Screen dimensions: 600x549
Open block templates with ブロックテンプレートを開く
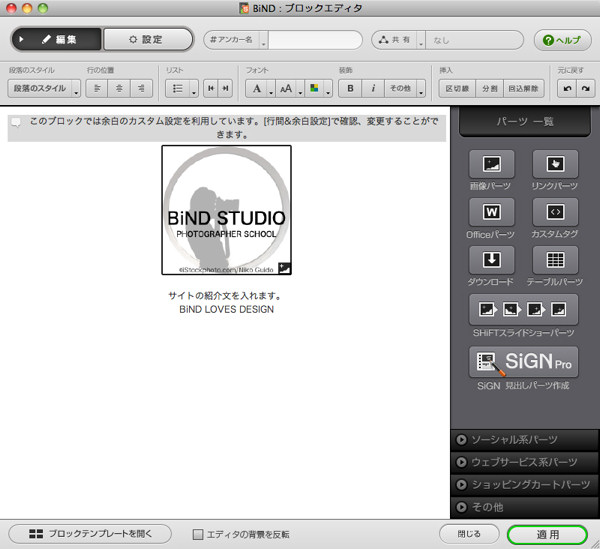point(82,534)
